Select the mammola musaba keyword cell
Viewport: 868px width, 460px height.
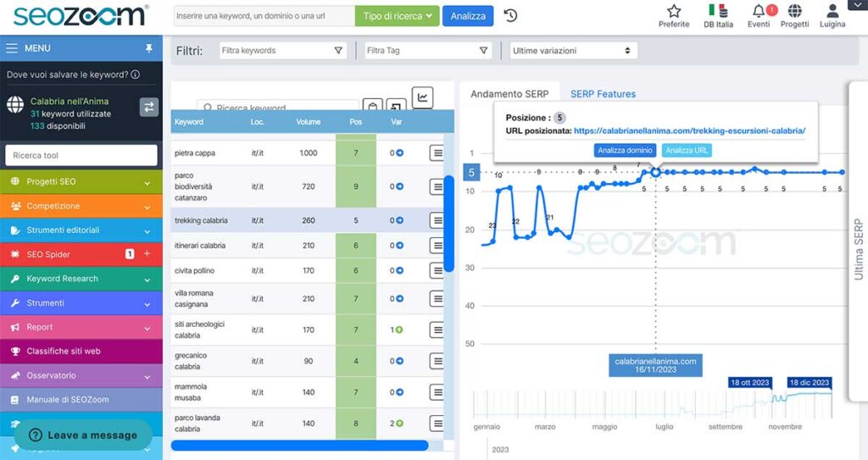pyautogui.click(x=191, y=392)
